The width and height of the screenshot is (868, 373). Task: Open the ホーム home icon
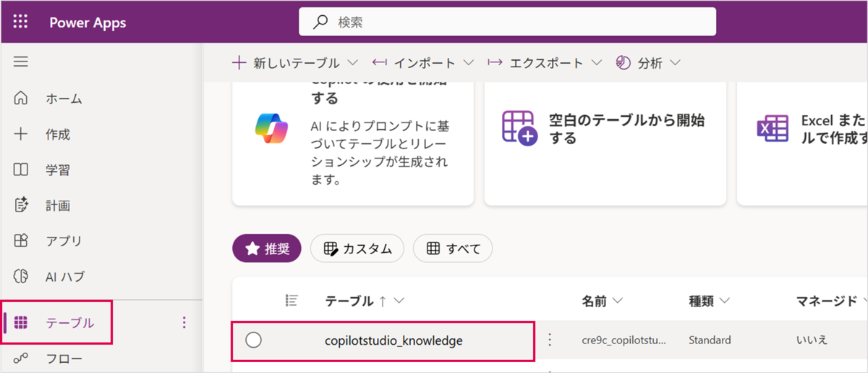coord(21,99)
